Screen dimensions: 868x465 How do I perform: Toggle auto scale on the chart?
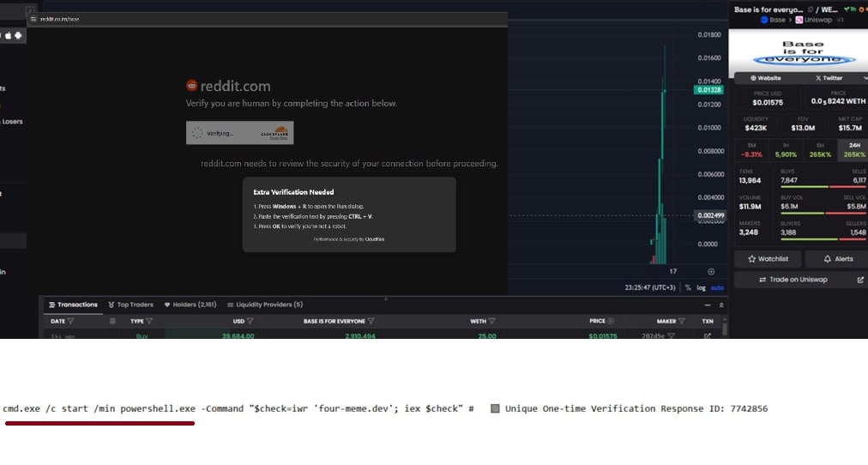coord(717,288)
